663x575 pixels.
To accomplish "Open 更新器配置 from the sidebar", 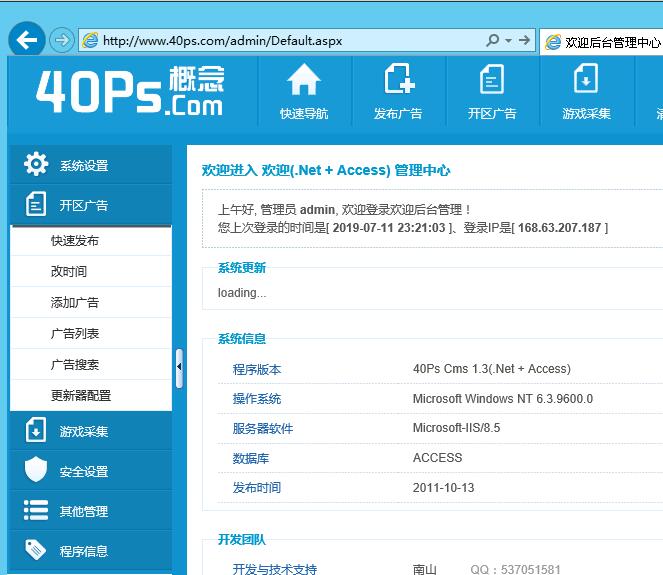I will [81, 396].
